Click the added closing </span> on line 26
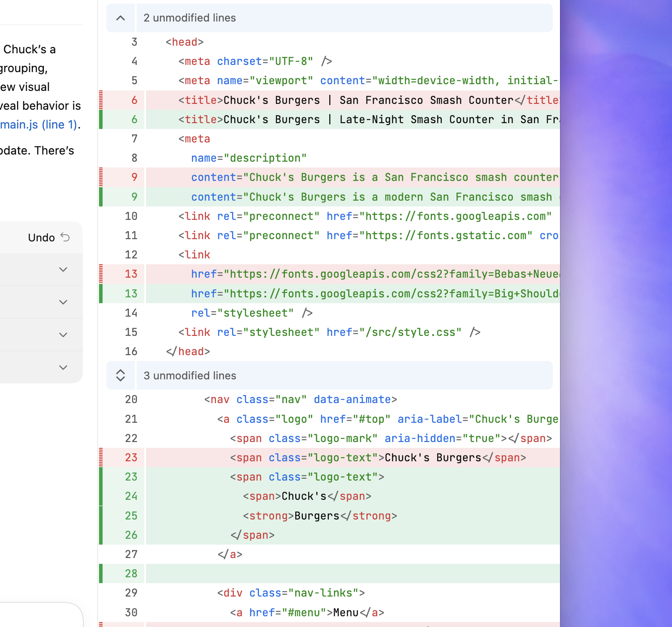Screen dimensions: 672x627 click(x=329, y=535)
